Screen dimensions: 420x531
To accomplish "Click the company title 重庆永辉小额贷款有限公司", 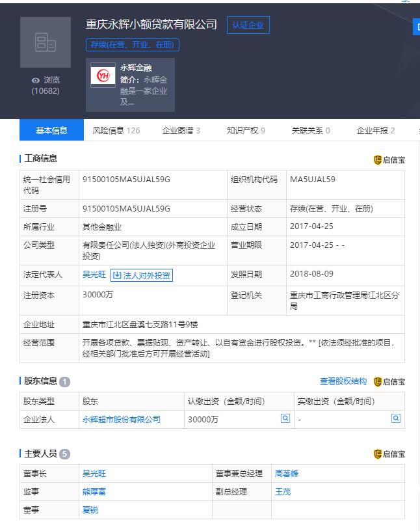I will point(151,24).
